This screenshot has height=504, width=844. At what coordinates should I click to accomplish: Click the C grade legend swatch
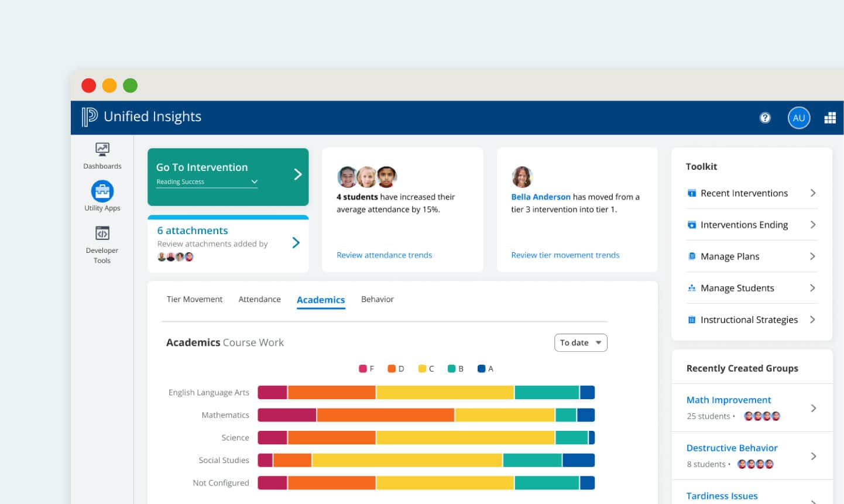pos(422,369)
